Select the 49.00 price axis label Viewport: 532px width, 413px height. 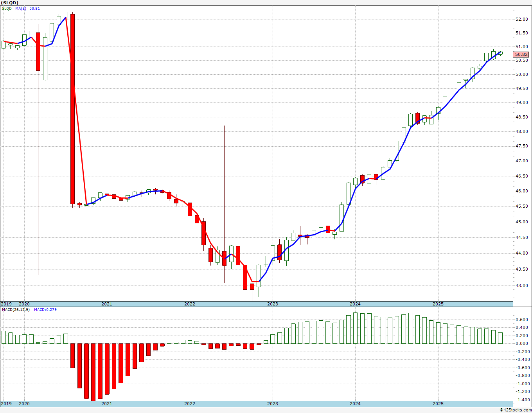(x=521, y=102)
